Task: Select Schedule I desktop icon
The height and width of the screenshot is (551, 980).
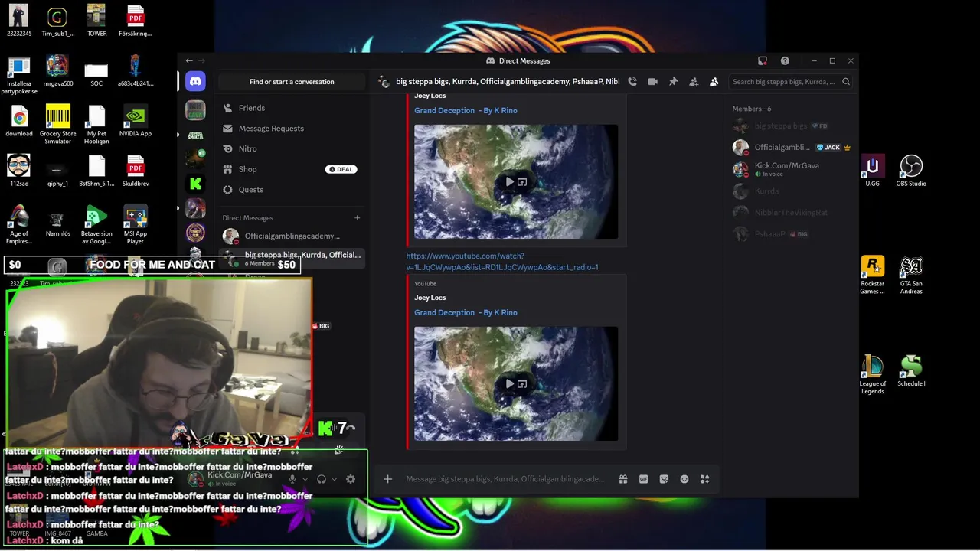Action: [x=911, y=371]
